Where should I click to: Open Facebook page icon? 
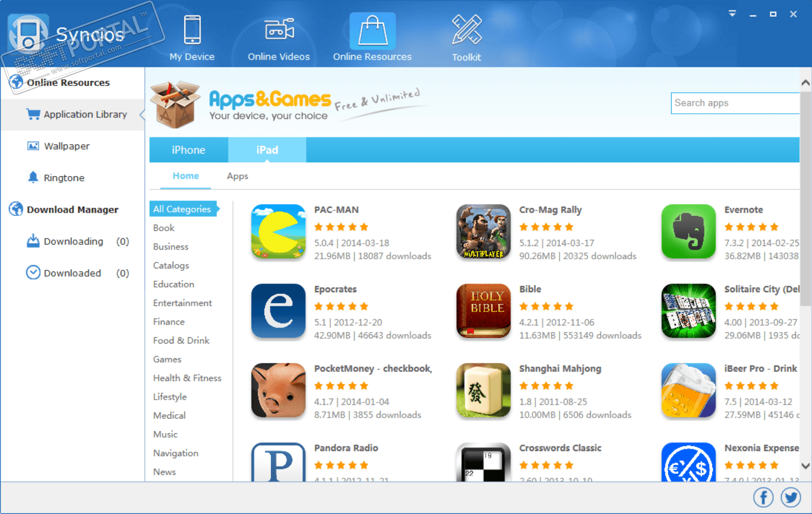pos(763,497)
